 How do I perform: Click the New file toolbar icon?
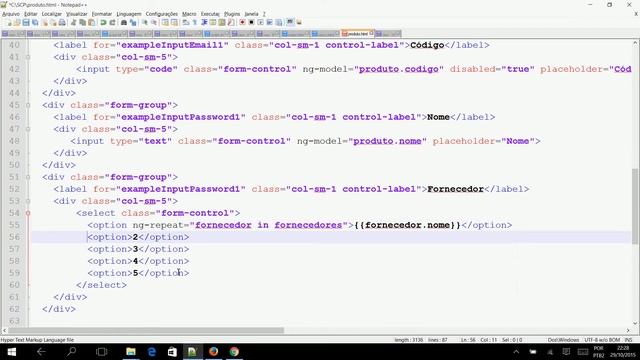tap(8, 22)
